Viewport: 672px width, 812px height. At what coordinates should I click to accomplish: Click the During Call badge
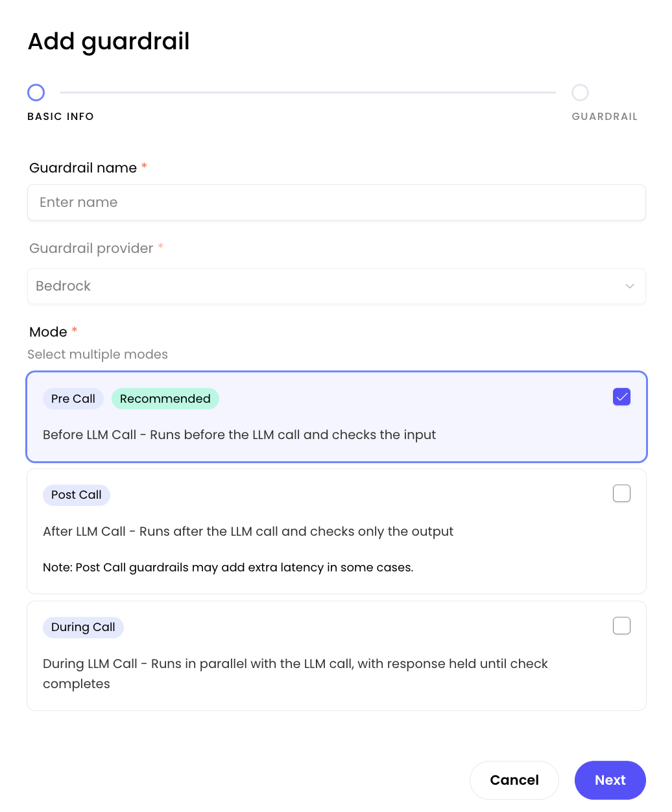[83, 627]
